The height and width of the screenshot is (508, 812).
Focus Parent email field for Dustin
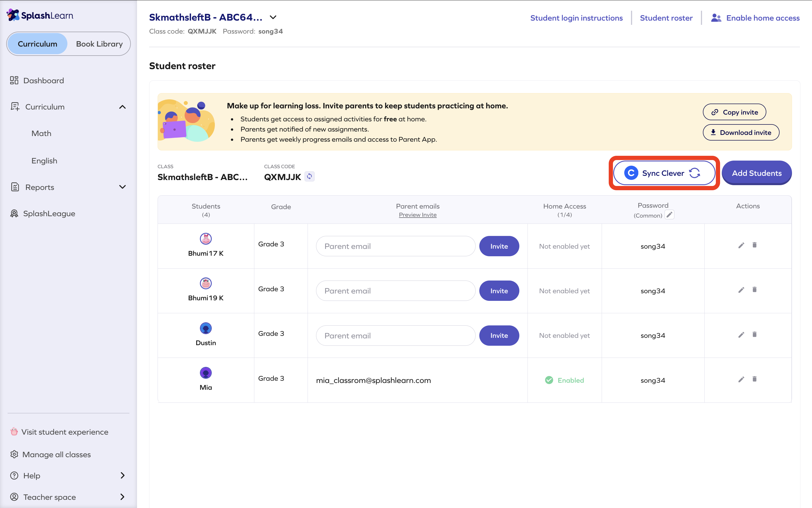(x=396, y=336)
